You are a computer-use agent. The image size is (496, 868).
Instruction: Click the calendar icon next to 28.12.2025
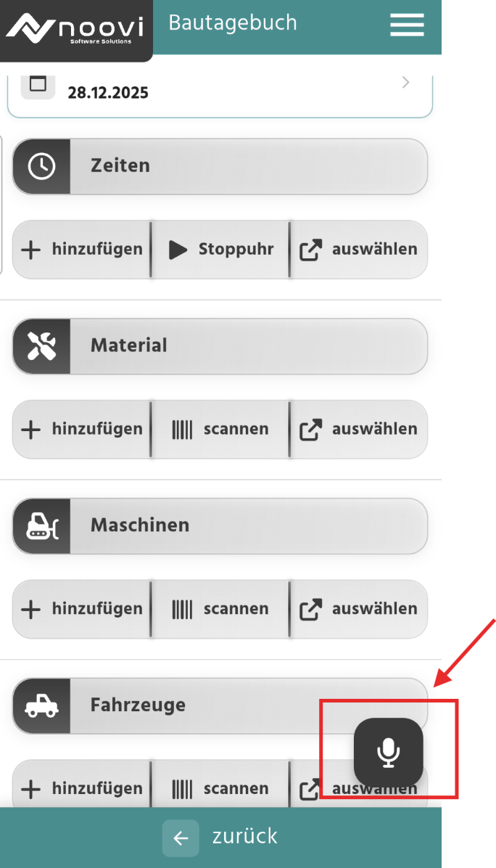point(38,84)
